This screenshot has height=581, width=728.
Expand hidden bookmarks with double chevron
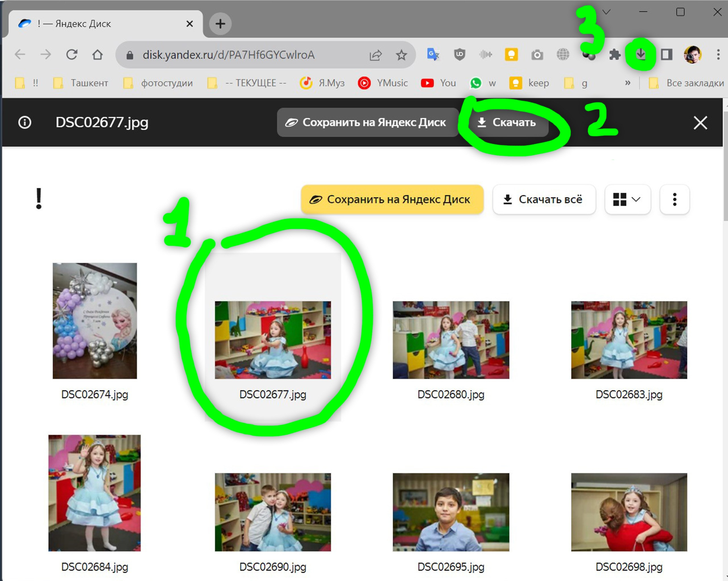tap(627, 83)
